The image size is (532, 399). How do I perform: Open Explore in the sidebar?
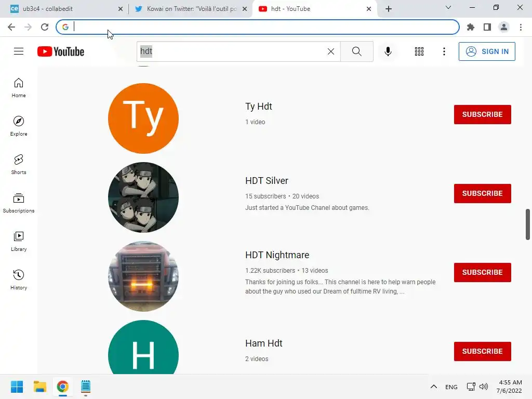tap(19, 126)
